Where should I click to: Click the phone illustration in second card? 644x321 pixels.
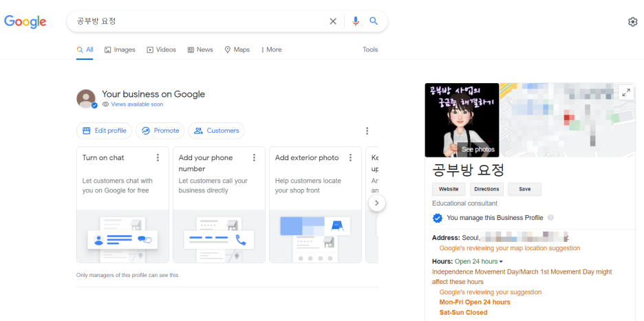point(219,236)
